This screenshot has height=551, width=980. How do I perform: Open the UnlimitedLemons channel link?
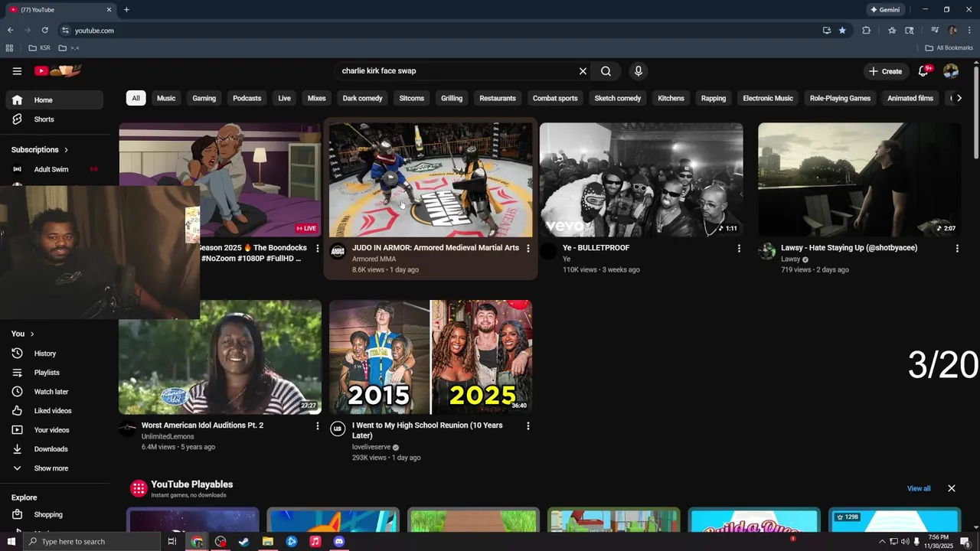coord(168,437)
